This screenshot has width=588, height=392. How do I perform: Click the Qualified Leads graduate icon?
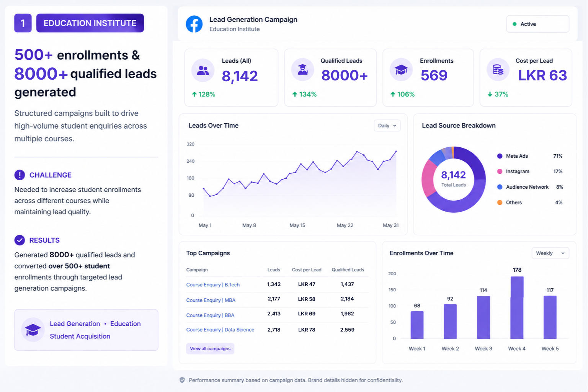point(303,70)
